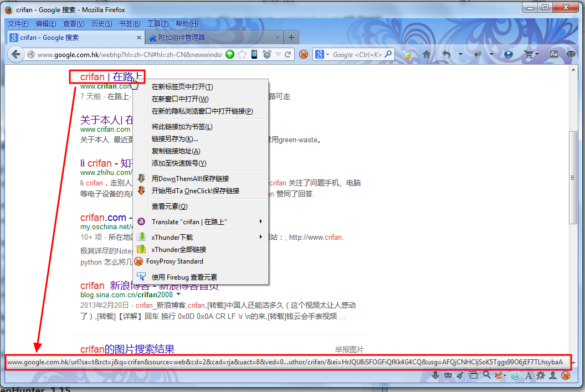Click the bee icon beside the search box
The width and height of the screenshot is (585, 392).
(x=407, y=54)
